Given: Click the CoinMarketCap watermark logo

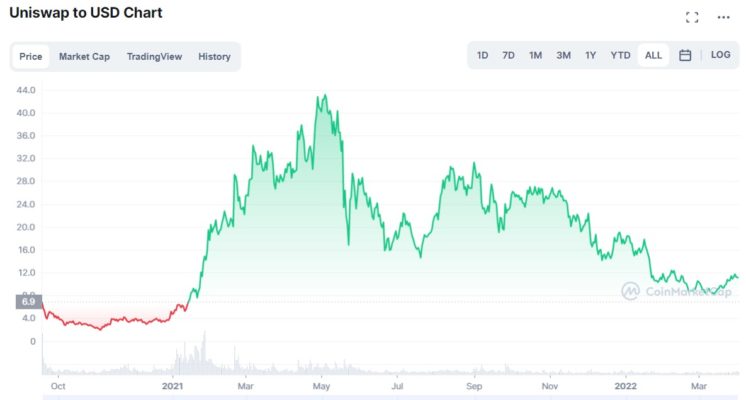Looking at the screenshot, I should coord(631,291).
